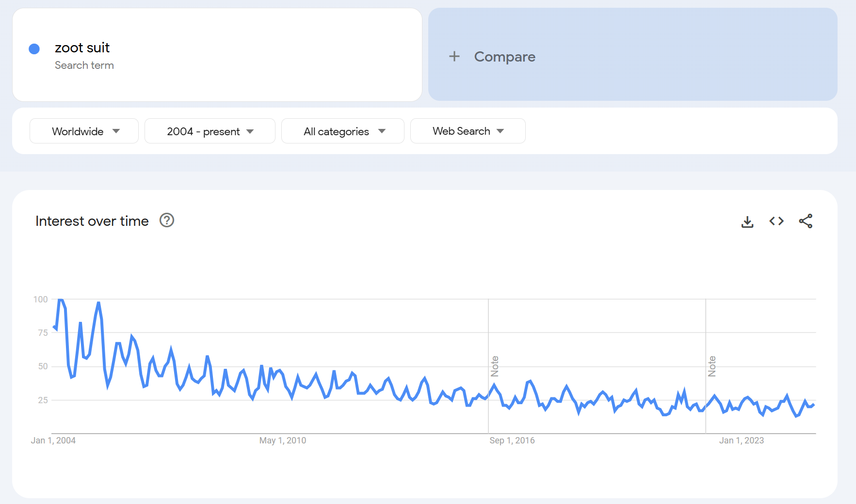Click the Search term label
The height and width of the screenshot is (504, 856).
click(84, 65)
